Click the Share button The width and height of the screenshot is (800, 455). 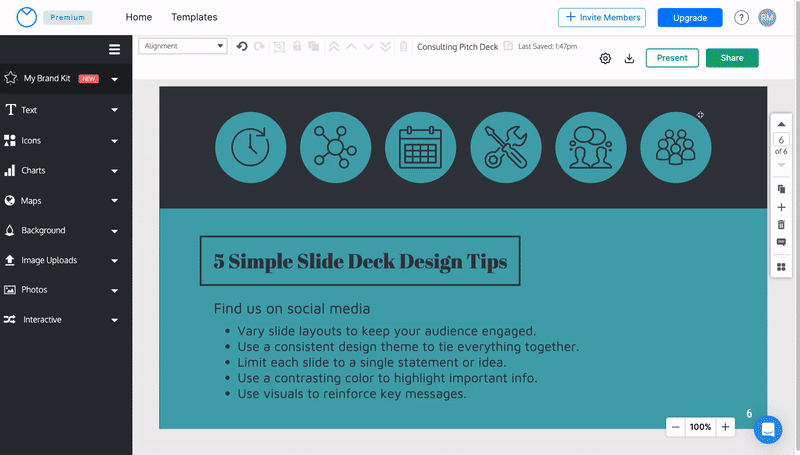[732, 58]
